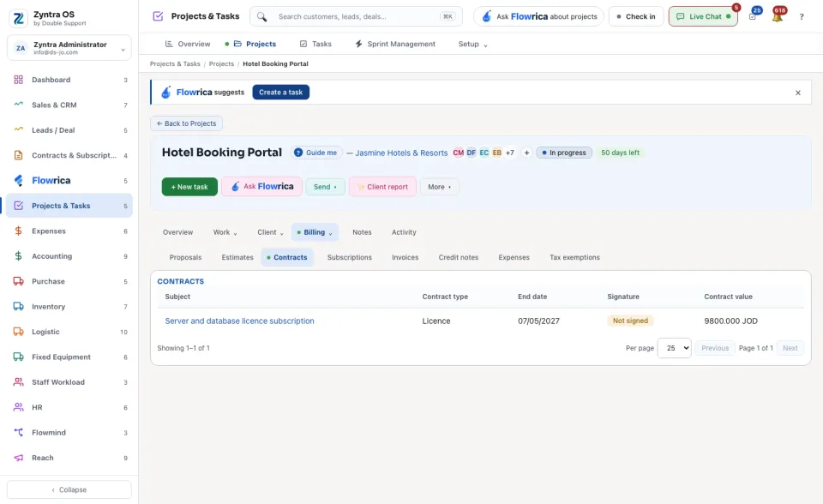Open Logistic icon in sidebar

click(18, 332)
